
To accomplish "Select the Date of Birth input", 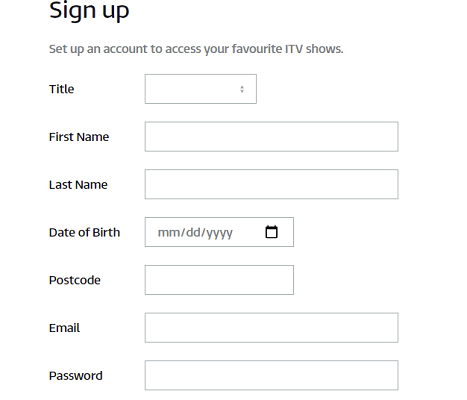I will (x=219, y=232).
